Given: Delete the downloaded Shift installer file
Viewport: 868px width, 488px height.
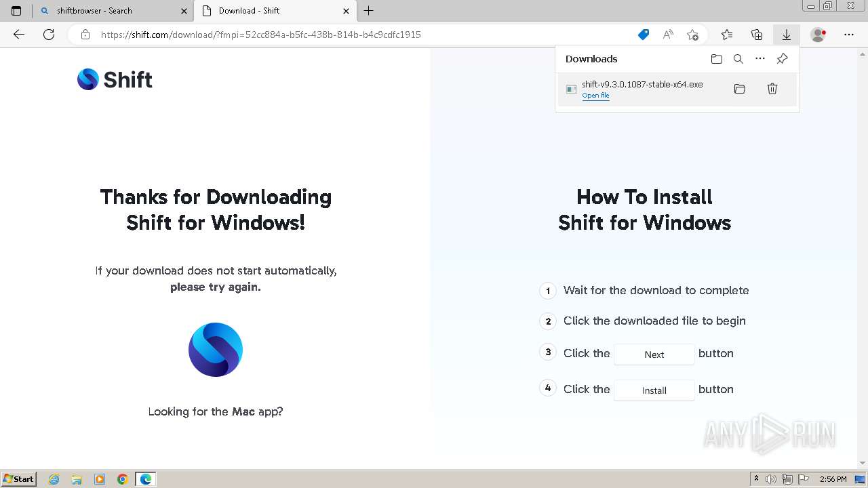Looking at the screenshot, I should [772, 89].
